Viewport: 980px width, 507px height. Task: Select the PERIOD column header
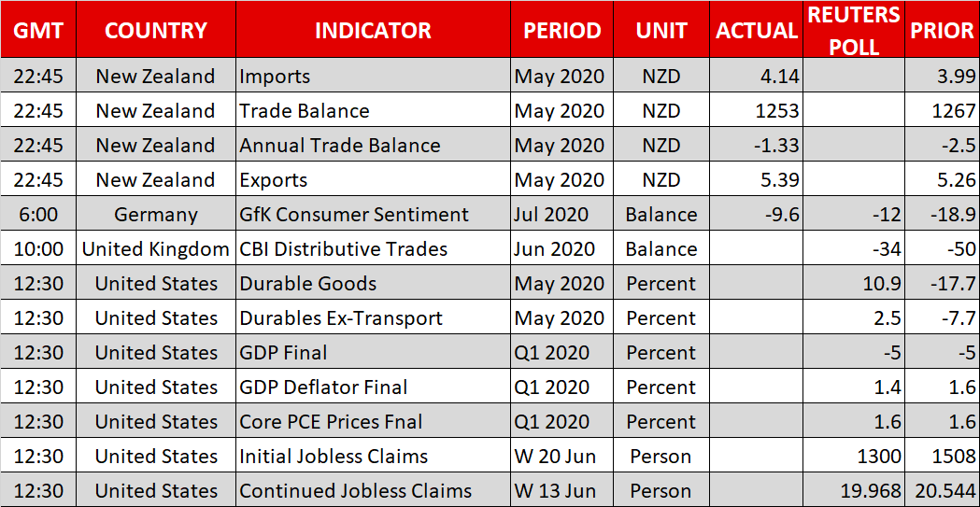pos(561,30)
